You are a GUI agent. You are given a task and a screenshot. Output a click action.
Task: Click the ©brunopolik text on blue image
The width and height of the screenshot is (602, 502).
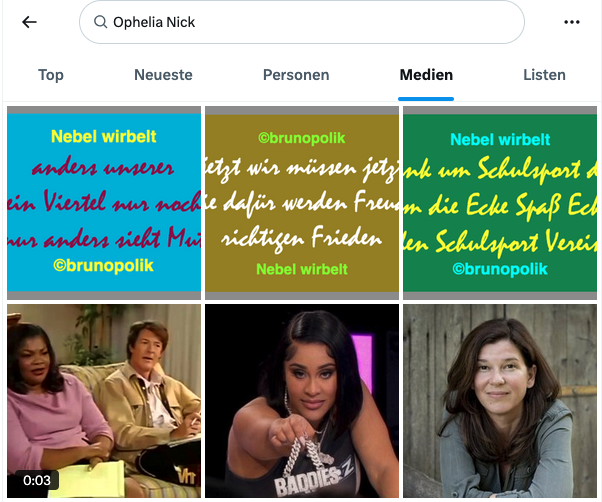[103, 266]
